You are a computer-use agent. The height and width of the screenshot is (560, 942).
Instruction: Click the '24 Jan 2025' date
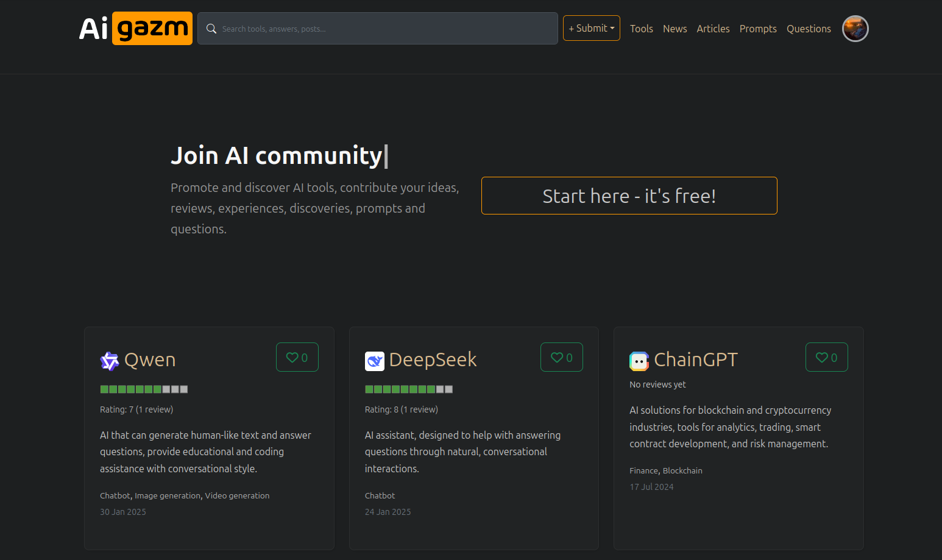point(388,512)
